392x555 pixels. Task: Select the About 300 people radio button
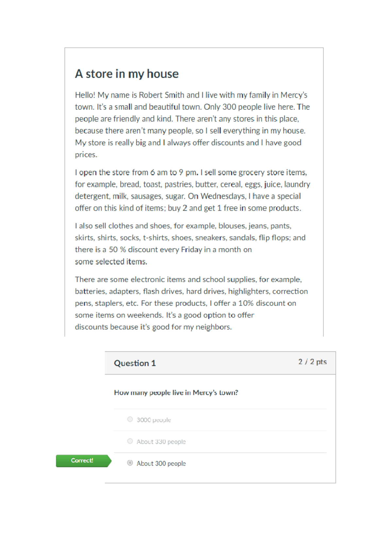(x=130, y=463)
